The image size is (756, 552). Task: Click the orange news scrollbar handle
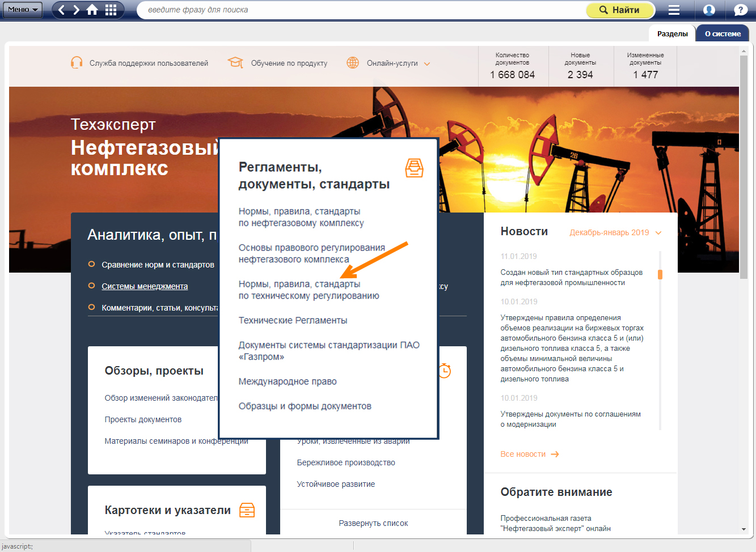(x=660, y=274)
